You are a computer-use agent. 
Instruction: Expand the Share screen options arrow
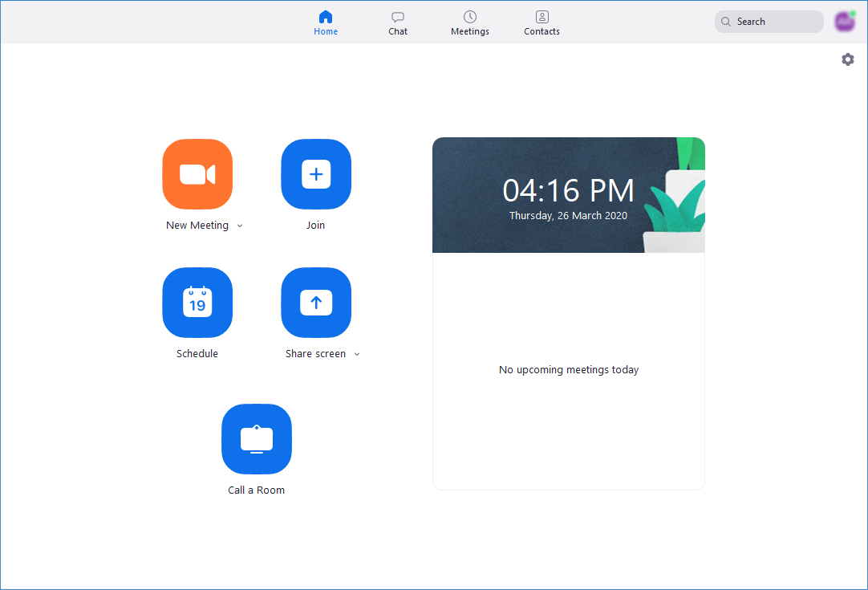[357, 354]
